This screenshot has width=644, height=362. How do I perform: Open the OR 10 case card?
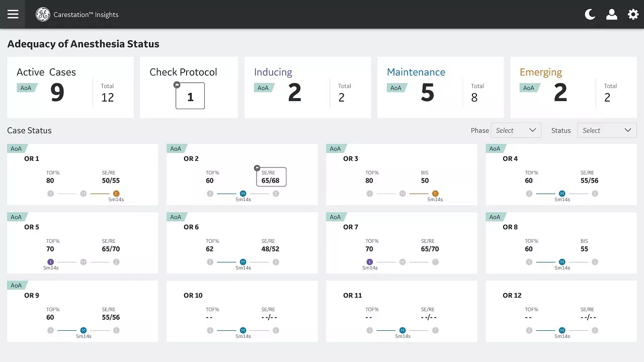pyautogui.click(x=242, y=311)
